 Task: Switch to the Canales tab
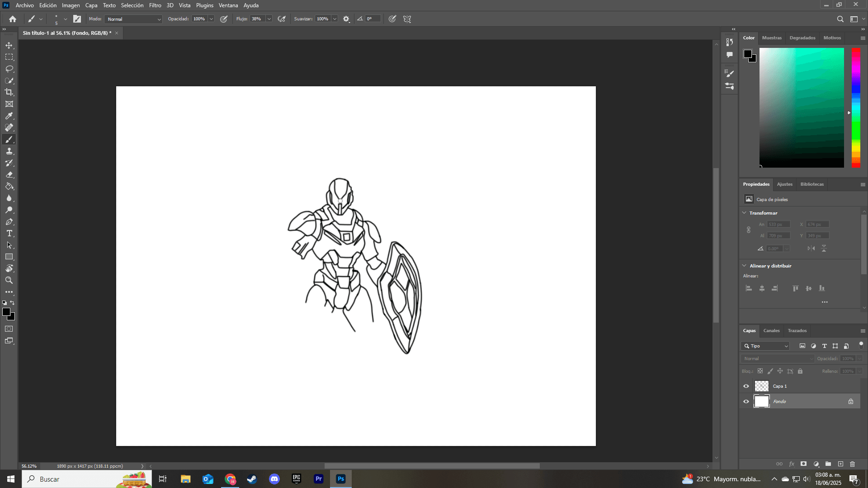point(771,331)
